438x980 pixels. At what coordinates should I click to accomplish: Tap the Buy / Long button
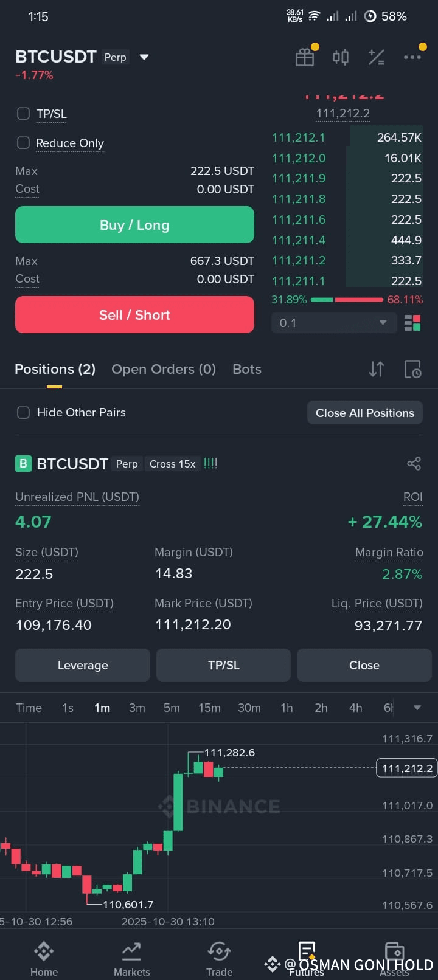(x=134, y=225)
